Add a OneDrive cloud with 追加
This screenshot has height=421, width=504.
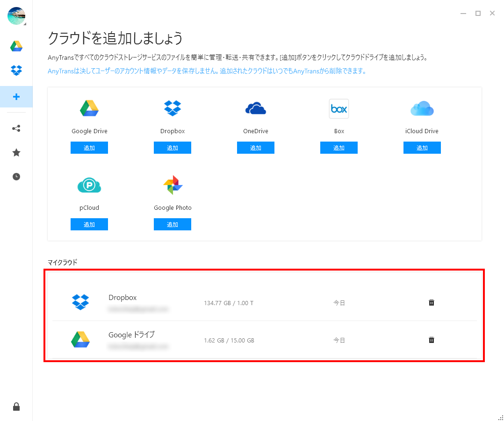point(256,148)
